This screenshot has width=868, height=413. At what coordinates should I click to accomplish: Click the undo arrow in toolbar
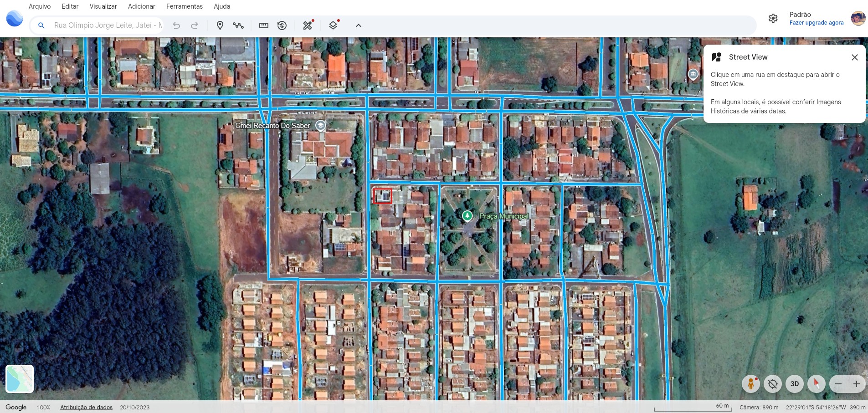point(176,25)
